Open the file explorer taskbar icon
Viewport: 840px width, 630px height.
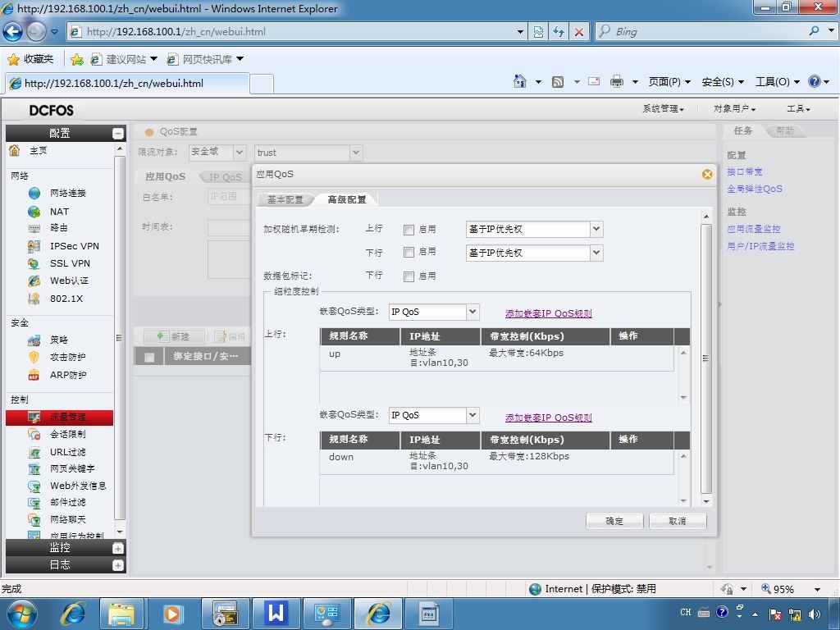click(x=121, y=614)
